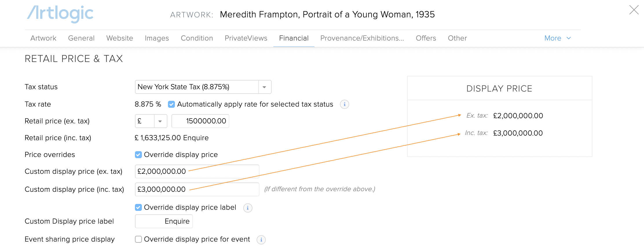
Task: Focus the Custom Display price label field
Action: [x=164, y=221]
